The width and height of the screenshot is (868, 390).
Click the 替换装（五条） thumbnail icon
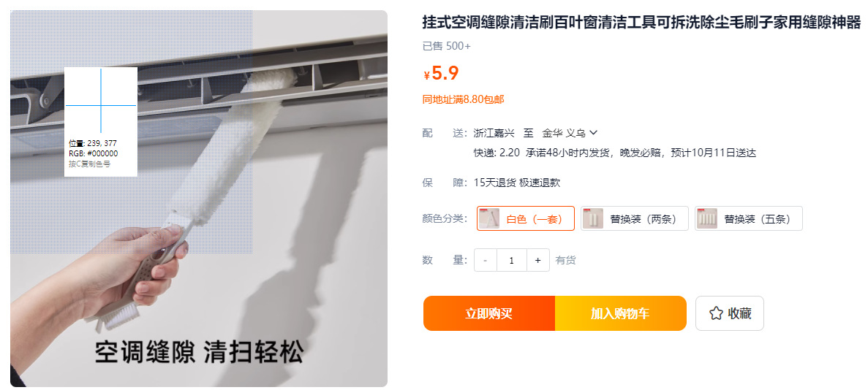click(707, 218)
